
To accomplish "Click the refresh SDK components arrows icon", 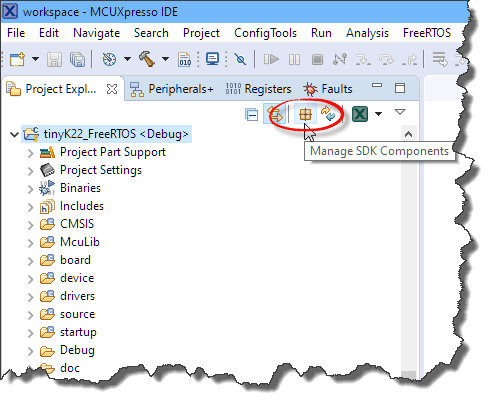I will point(328,114).
